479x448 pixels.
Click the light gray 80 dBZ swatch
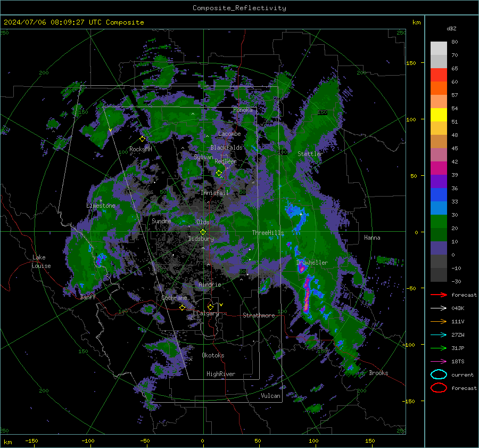pos(439,48)
